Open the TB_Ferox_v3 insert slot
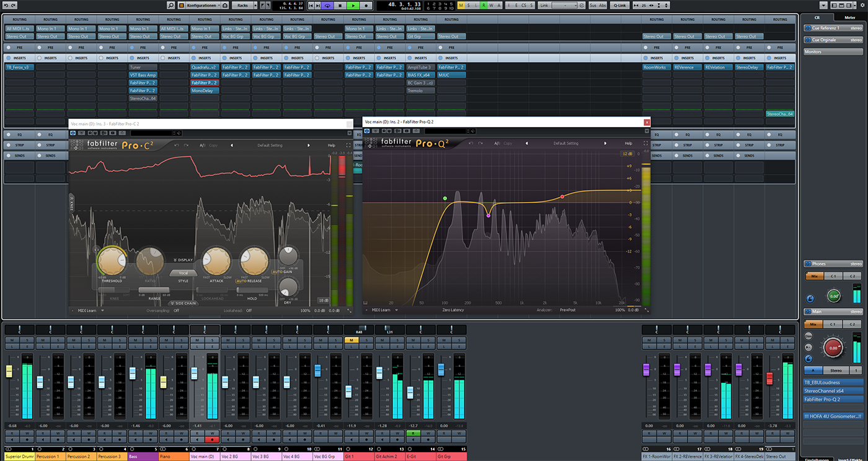 19,67
